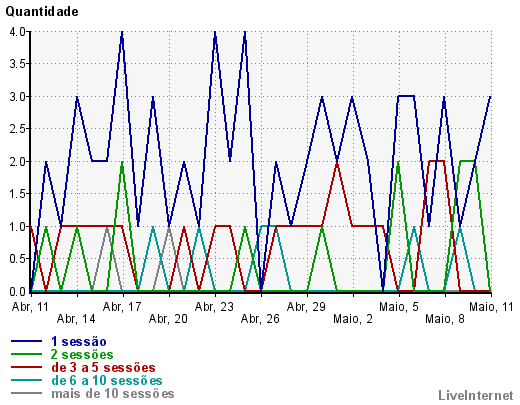The width and height of the screenshot is (520, 405).
Task: Click the '3.5' y-axis value
Action: click(18, 64)
